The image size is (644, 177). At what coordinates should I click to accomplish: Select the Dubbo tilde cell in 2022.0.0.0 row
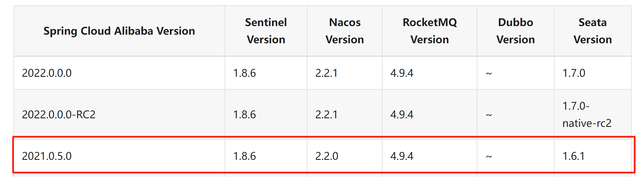489,74
